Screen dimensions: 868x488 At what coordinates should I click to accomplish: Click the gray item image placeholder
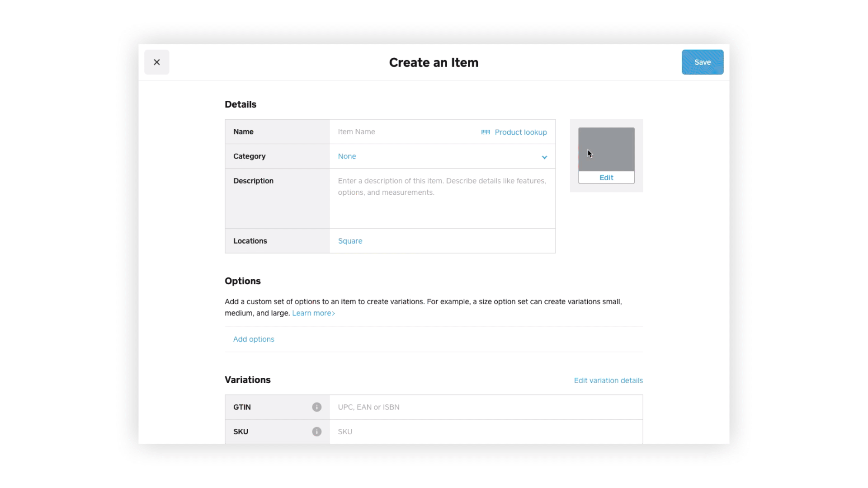[606, 149]
